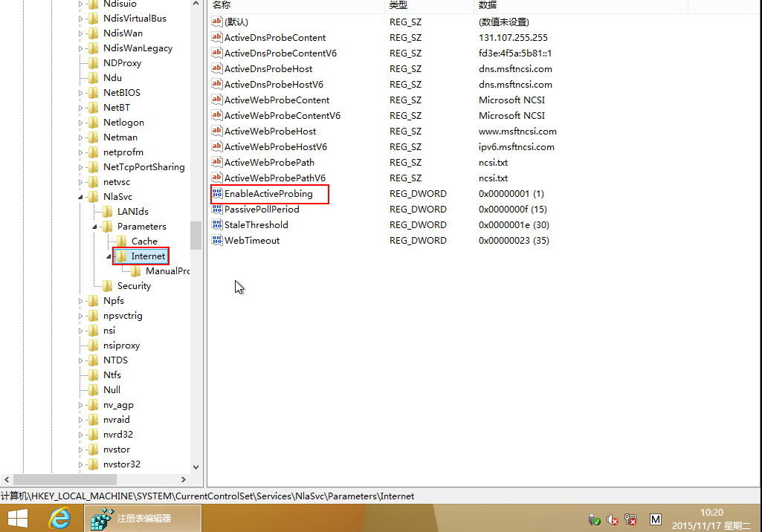Collapse the Parameters tree node
The image size is (762, 532).
(95, 227)
